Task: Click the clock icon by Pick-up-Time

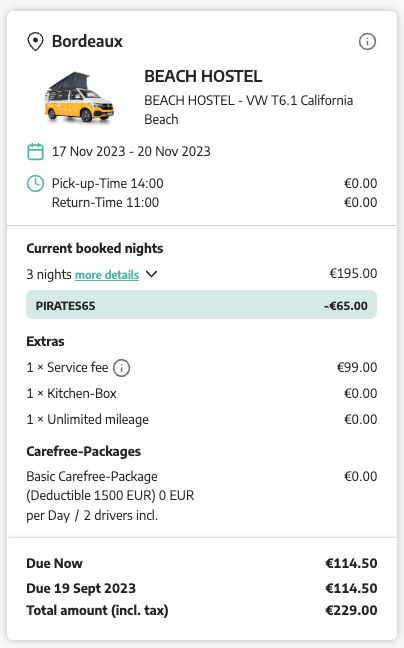Action: pyautogui.click(x=35, y=183)
